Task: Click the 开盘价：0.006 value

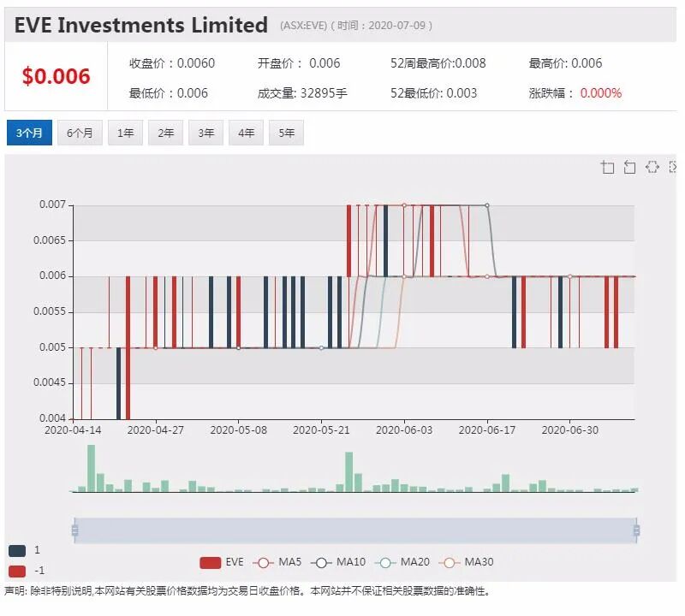Action: pos(299,63)
